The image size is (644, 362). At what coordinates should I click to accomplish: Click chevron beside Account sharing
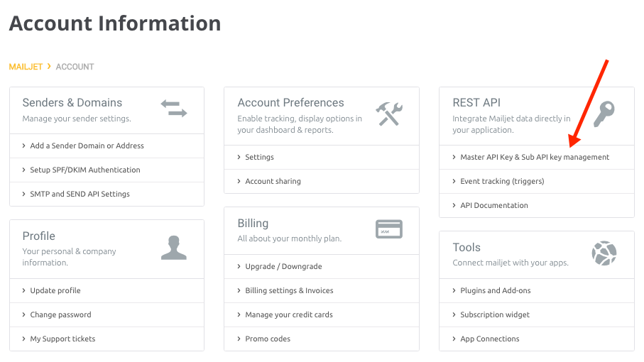239,182
